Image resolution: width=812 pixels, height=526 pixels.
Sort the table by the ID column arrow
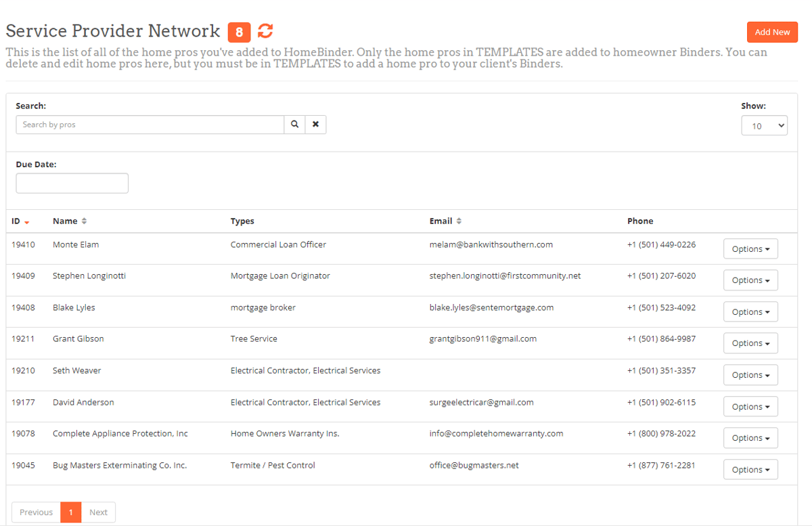(x=26, y=222)
